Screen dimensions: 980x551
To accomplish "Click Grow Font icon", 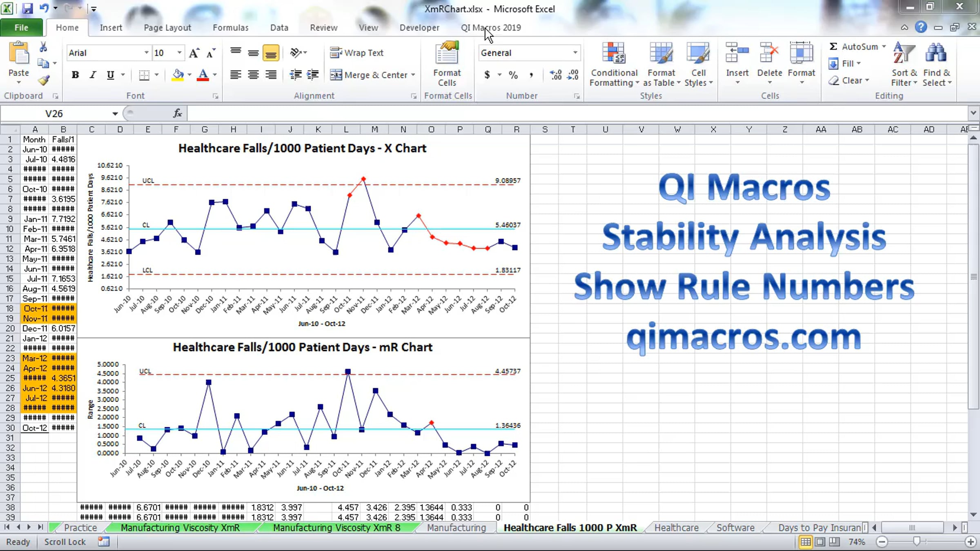I will tap(194, 53).
